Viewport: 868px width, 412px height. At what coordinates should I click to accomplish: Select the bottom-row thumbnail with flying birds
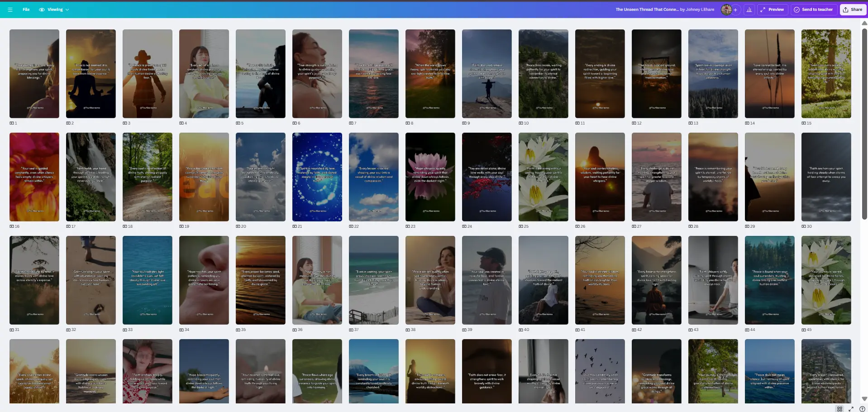pos(600,371)
